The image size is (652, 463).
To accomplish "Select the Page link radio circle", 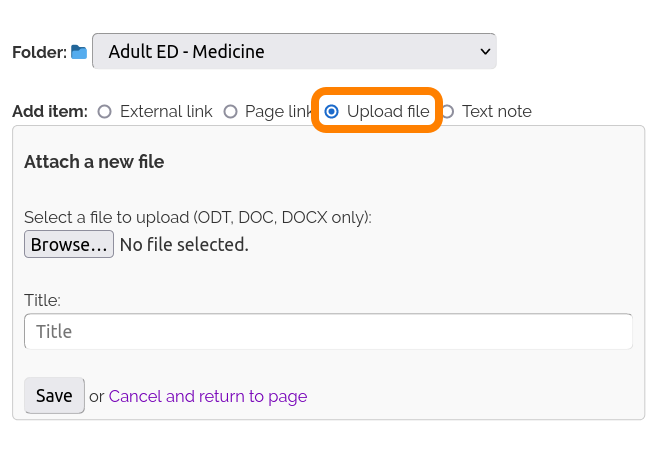I will coord(230,112).
